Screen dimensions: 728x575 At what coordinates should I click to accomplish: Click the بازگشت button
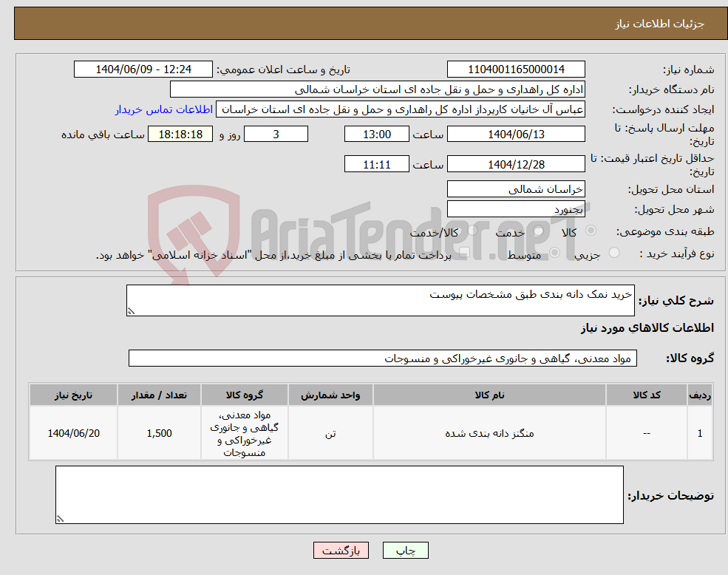pyautogui.click(x=341, y=550)
